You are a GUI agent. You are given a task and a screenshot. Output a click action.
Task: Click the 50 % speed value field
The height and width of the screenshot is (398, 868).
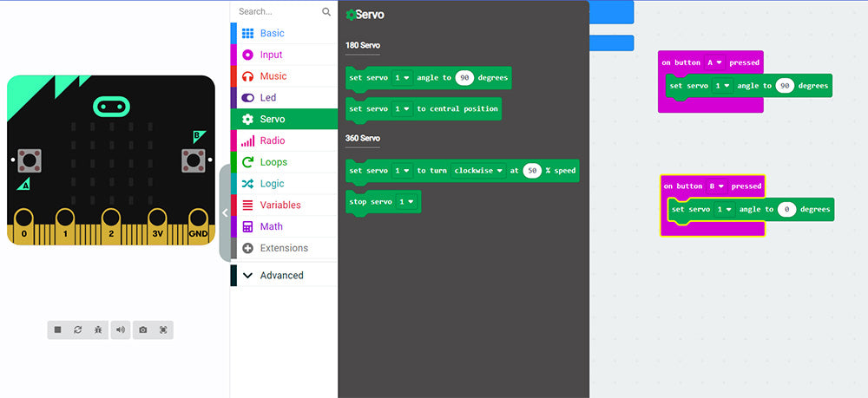click(531, 171)
